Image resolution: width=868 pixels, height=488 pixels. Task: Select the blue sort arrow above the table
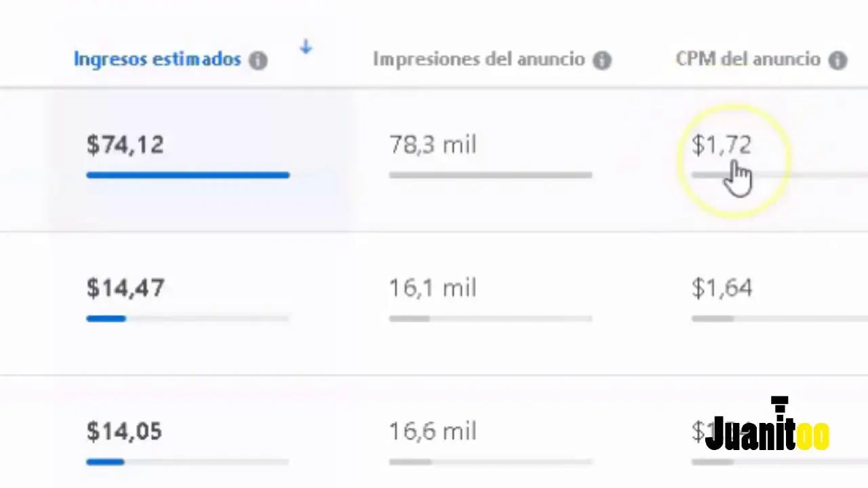(x=306, y=47)
